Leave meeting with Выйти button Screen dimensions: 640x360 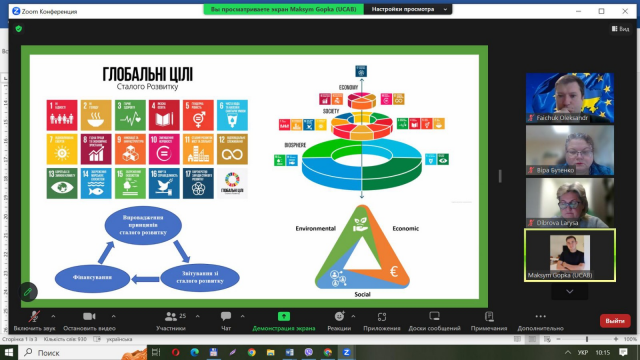click(615, 321)
